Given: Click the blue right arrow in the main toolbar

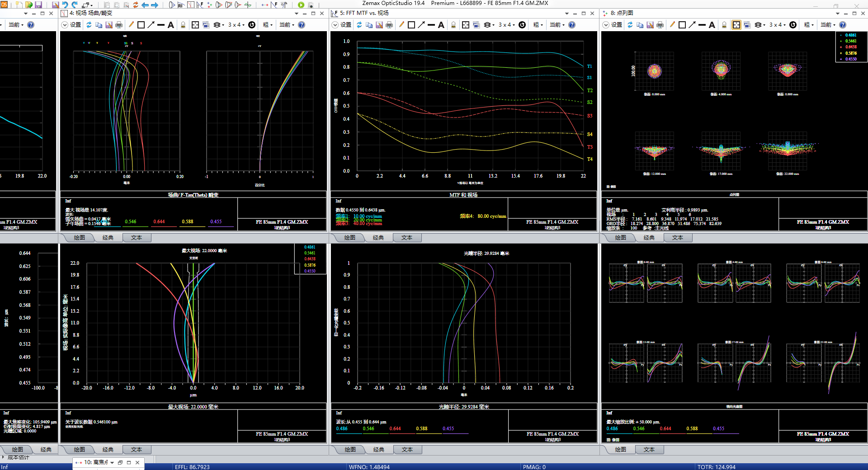Looking at the screenshot, I should 155,5.
